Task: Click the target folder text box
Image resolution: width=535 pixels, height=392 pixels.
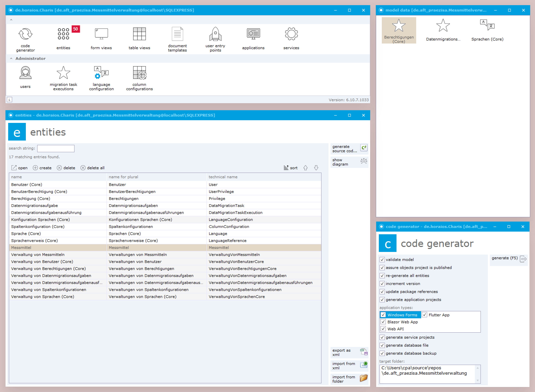Action: pyautogui.click(x=430, y=374)
